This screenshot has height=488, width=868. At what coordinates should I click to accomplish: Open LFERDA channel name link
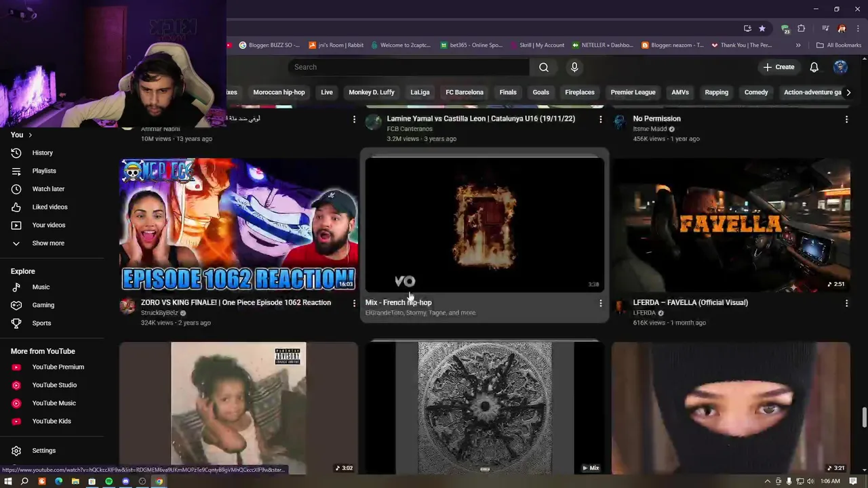click(644, 313)
